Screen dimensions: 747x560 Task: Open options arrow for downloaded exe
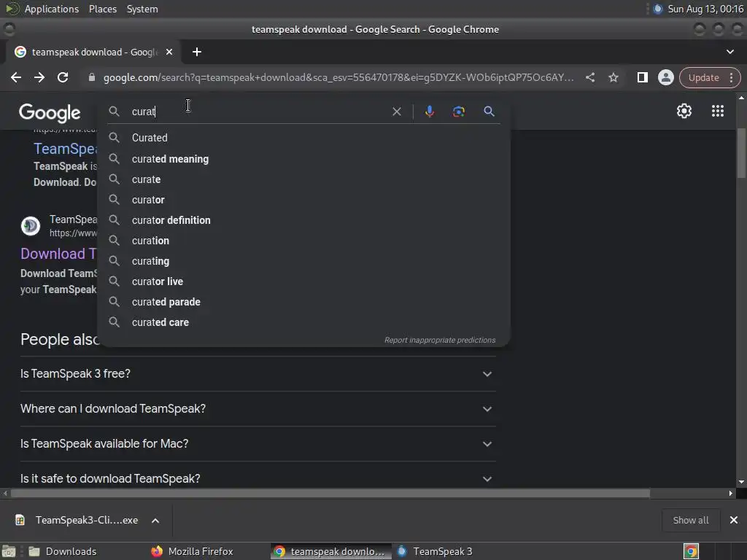155,521
